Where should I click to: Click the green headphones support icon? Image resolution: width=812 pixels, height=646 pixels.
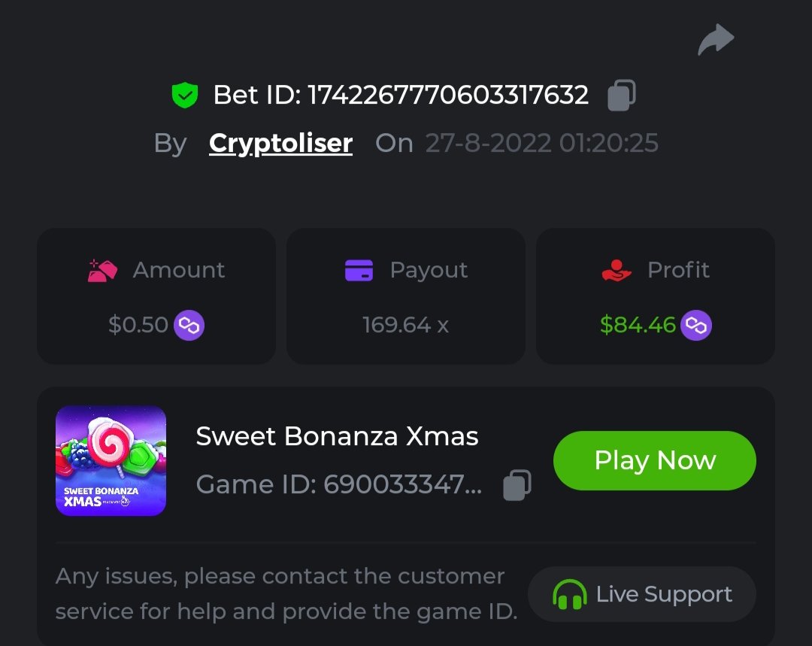click(569, 595)
